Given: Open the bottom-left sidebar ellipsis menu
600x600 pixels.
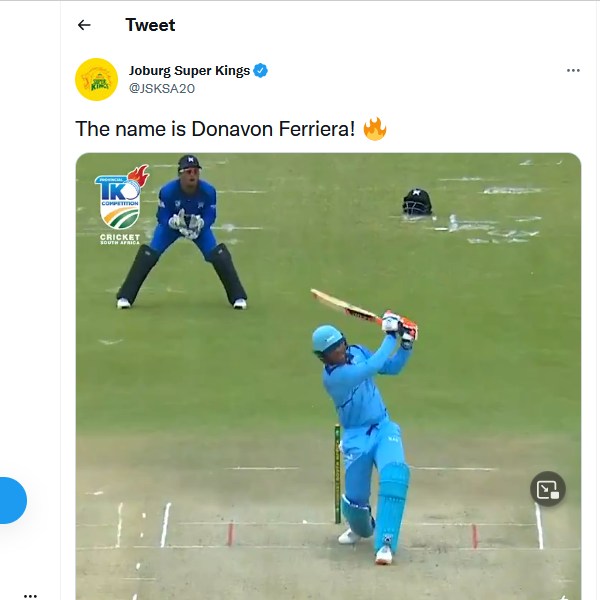Looking at the screenshot, I should tap(30, 595).
